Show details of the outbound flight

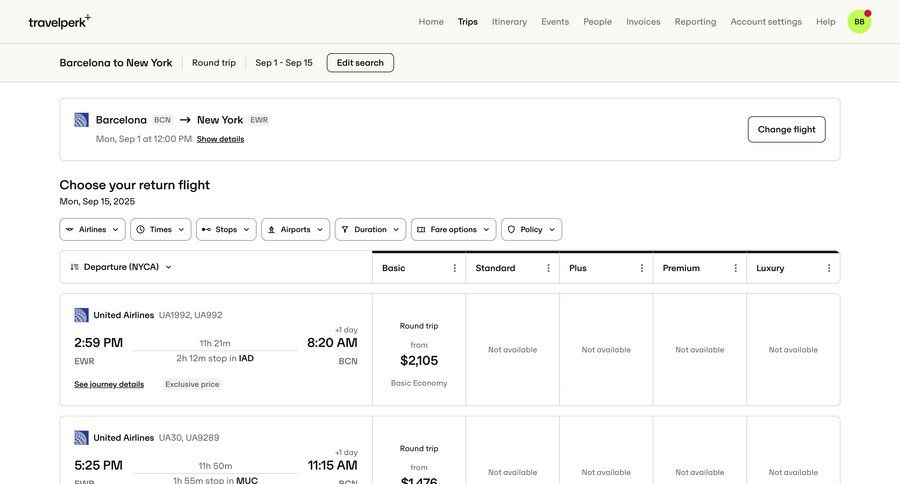(x=220, y=139)
